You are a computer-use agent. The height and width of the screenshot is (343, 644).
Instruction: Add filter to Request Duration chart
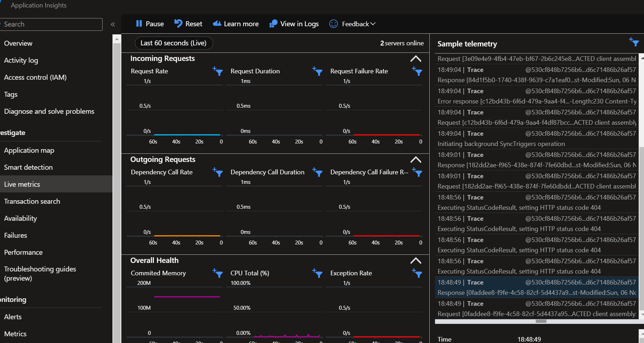point(318,71)
